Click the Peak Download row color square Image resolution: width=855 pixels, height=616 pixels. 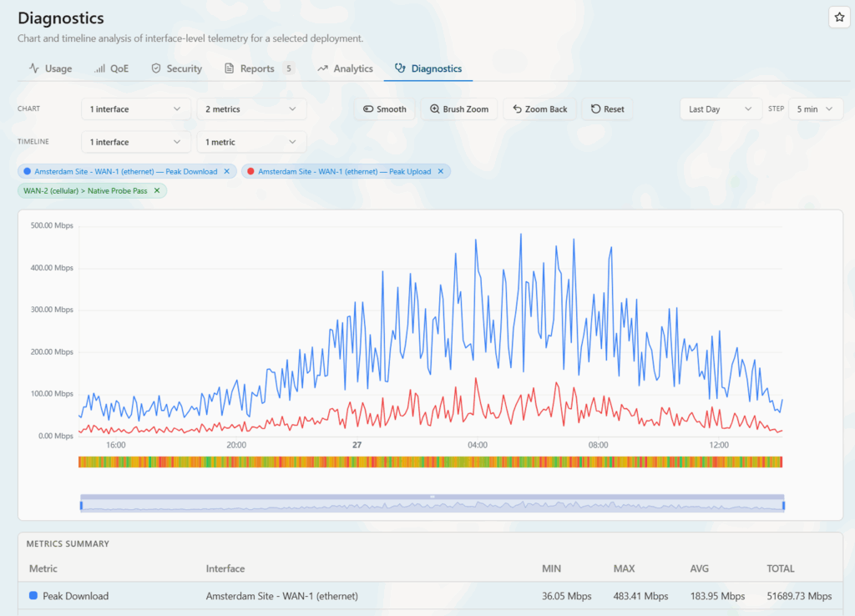33,596
